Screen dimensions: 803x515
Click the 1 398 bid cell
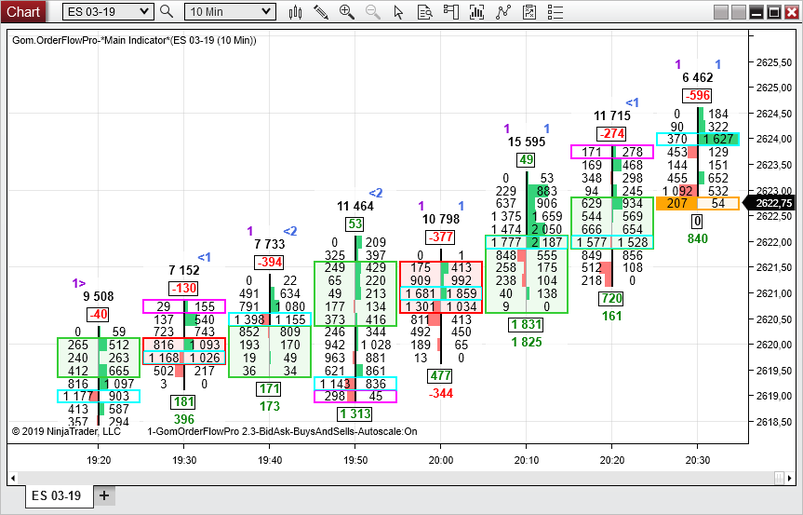[x=249, y=319]
